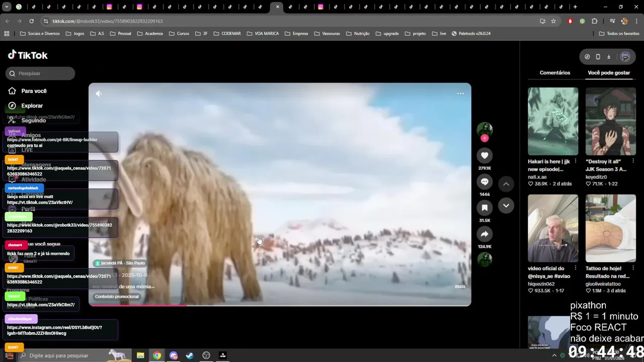Click the 1446 comment count text
This screenshot has height=362, width=644.
[x=485, y=194]
